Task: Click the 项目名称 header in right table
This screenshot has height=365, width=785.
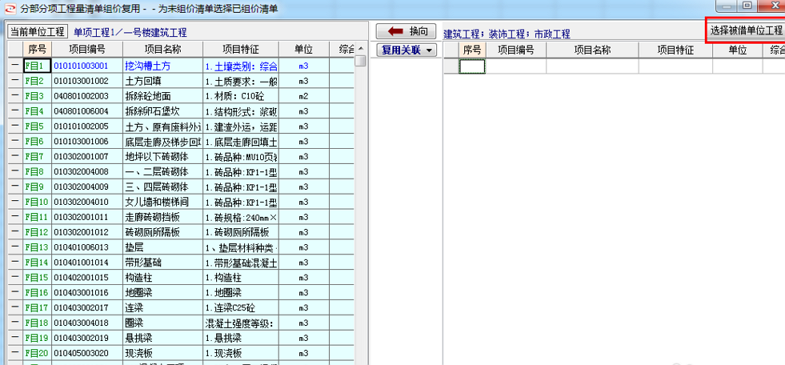Action: point(592,50)
